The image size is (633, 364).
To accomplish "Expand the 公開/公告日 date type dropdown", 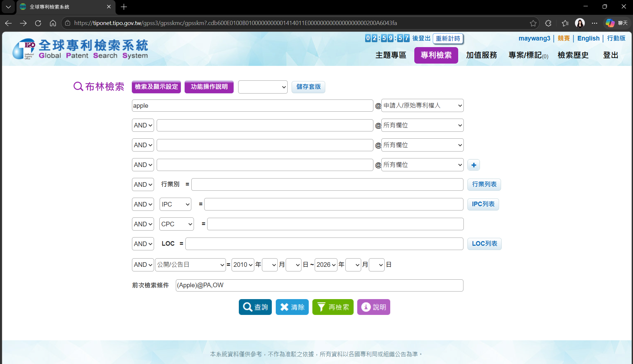I will (x=190, y=265).
